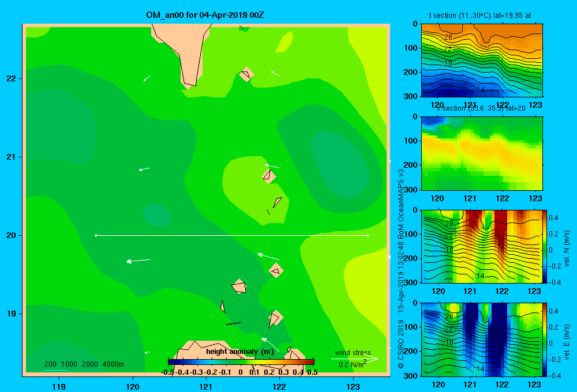
Task: Click the island next to latitude 22 east of Taiwan
Action: [x=246, y=74]
